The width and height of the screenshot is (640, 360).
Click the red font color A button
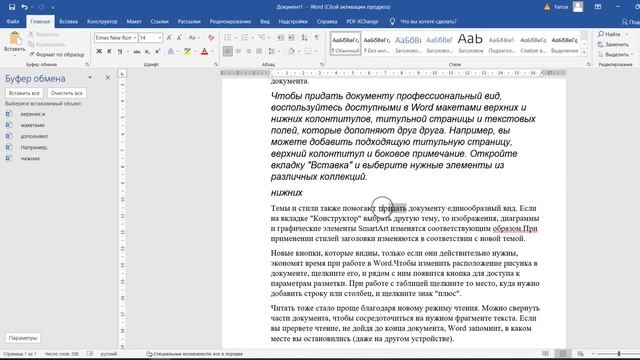pos(204,51)
